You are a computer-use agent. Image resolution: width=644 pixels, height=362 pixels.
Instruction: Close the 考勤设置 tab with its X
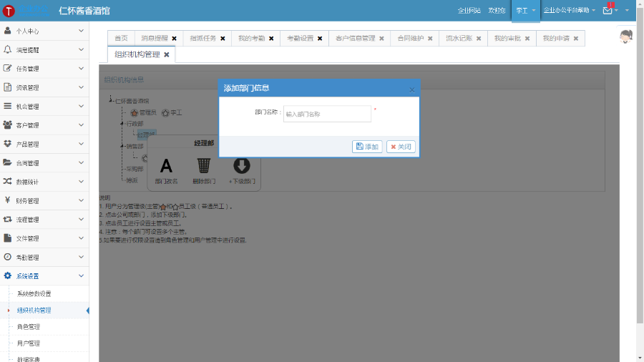(320, 39)
